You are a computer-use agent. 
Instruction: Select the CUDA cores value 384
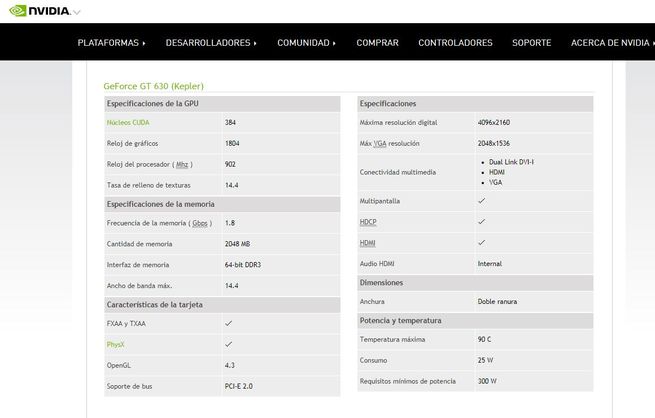230,122
